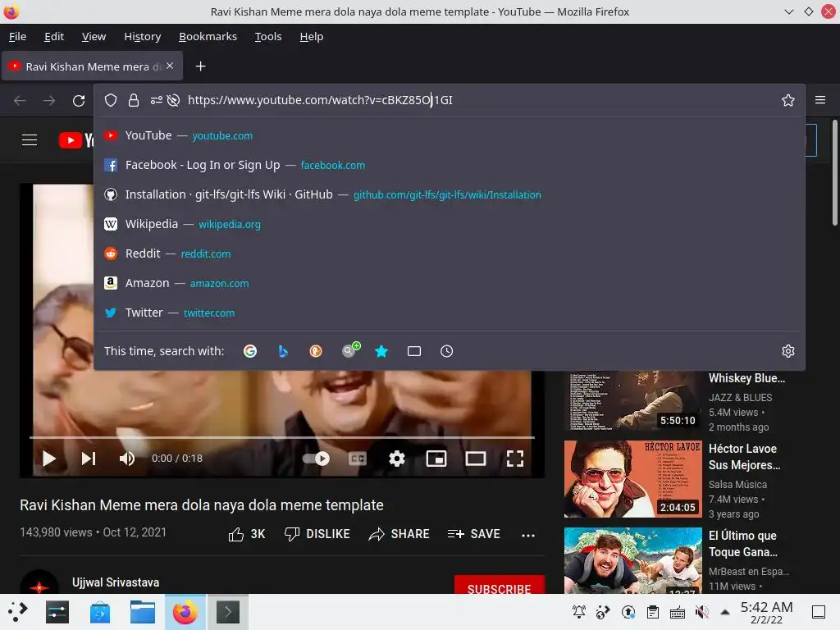Bookmark this page with the star
The image size is (840, 630).
[x=787, y=100]
